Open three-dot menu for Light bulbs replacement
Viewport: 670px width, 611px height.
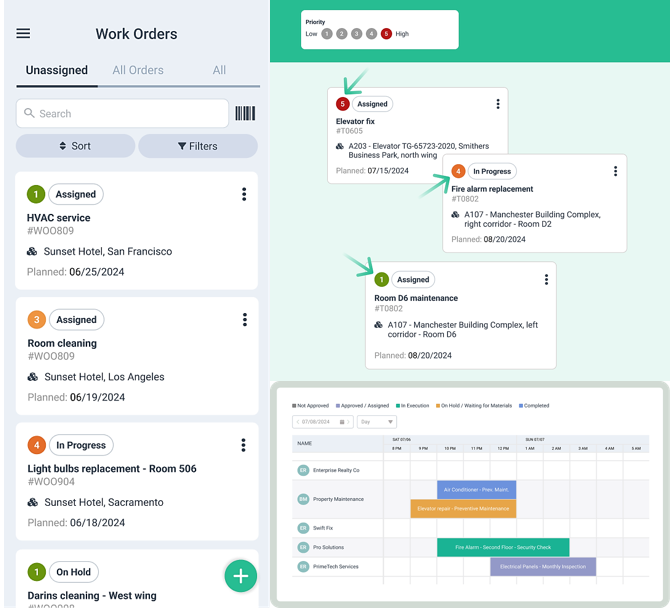tap(244, 445)
